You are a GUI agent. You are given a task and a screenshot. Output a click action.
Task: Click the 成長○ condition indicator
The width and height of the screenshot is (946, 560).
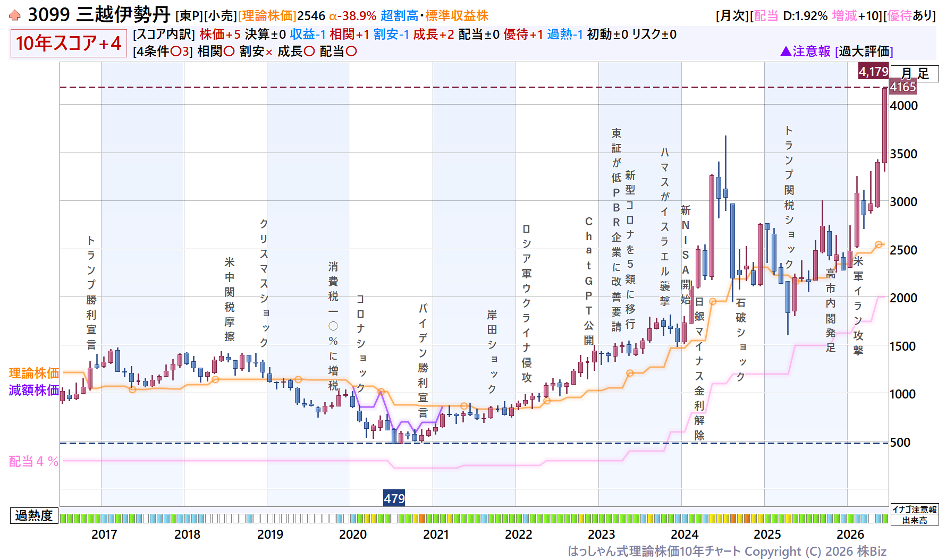point(296,52)
